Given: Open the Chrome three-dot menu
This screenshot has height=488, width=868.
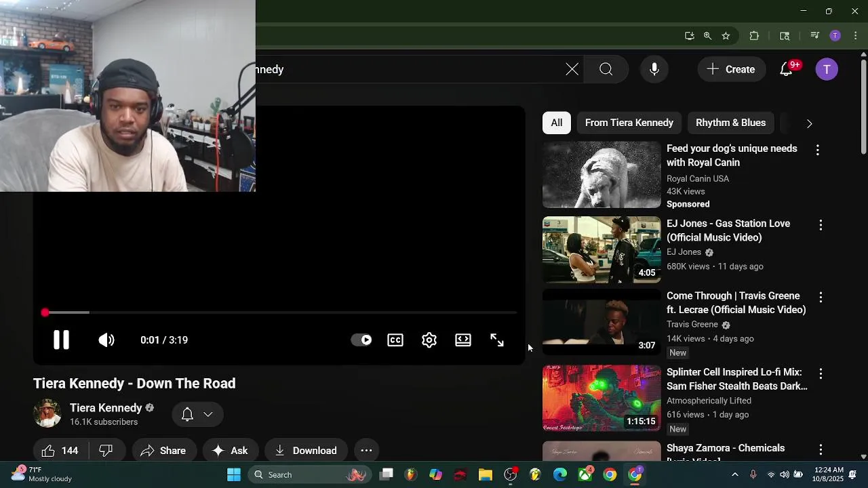Looking at the screenshot, I should point(855,36).
